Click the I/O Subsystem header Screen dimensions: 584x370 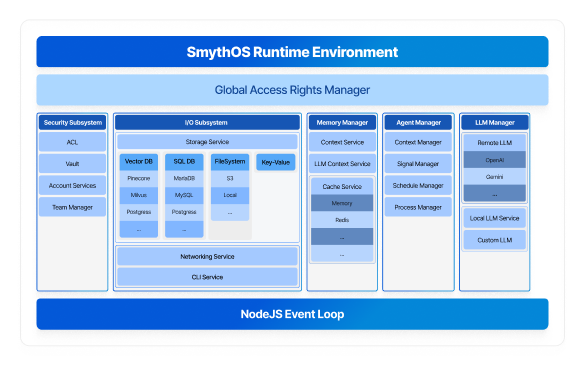tap(207, 123)
